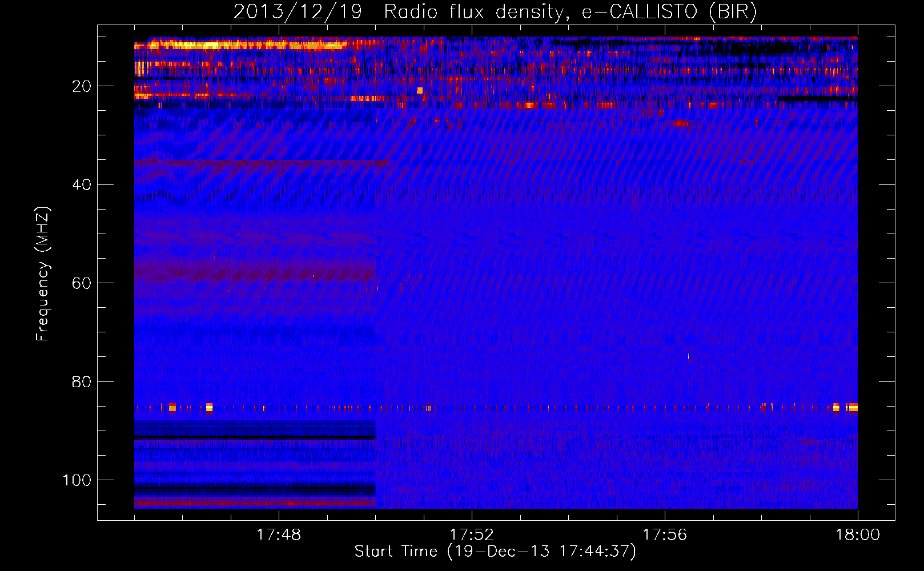Click the 60 frequency tick label

pos(82,284)
